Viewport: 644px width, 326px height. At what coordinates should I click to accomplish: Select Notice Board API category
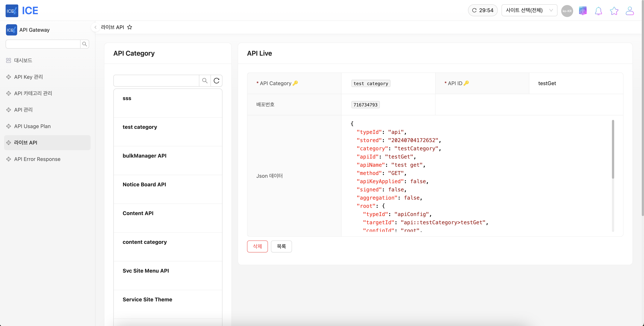click(x=168, y=190)
